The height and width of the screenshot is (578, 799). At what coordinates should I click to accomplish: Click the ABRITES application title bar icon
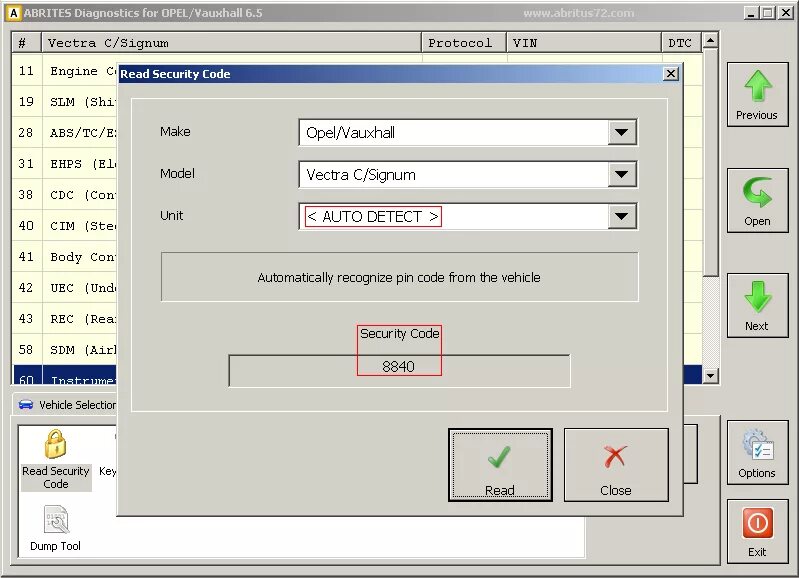pyautogui.click(x=14, y=13)
